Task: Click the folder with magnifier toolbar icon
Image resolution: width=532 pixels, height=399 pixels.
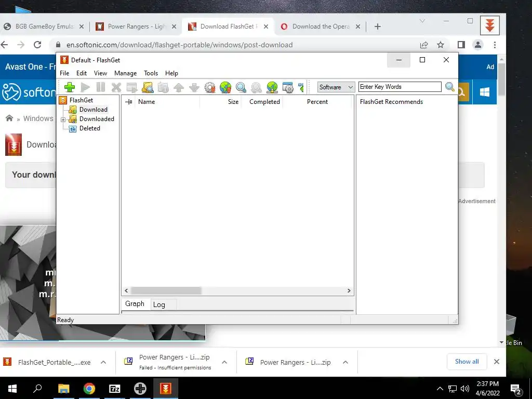Action: pos(148,87)
